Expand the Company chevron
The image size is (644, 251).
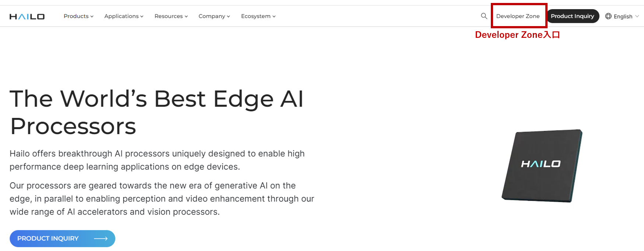tap(228, 17)
